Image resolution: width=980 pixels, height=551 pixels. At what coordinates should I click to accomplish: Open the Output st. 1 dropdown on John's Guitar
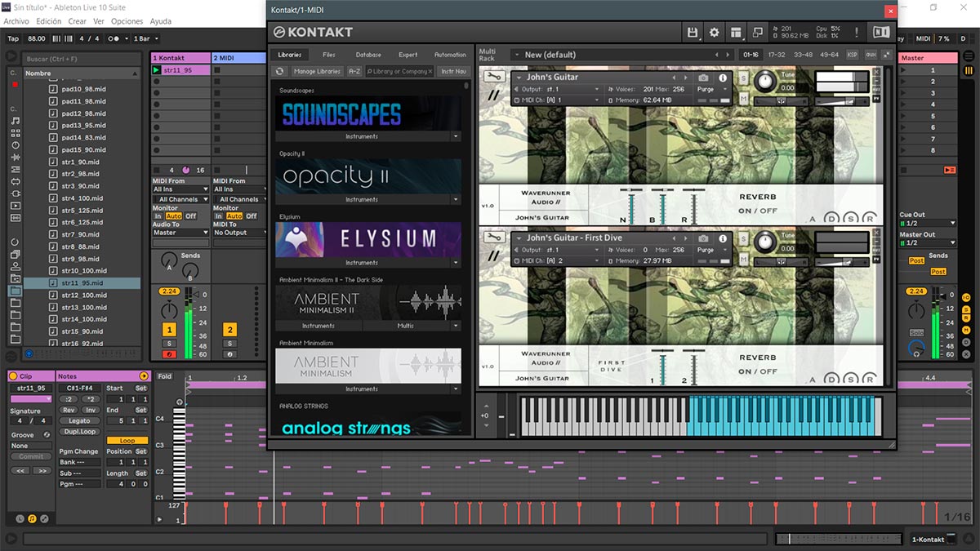point(562,89)
